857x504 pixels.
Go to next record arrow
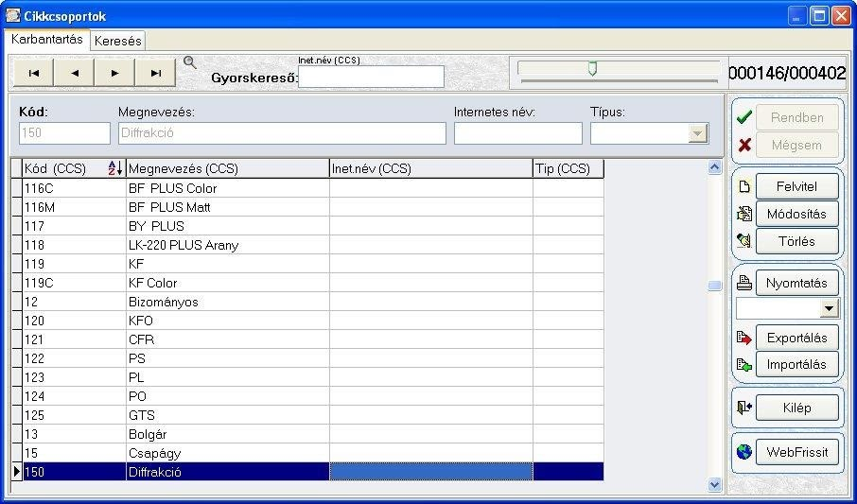pyautogui.click(x=114, y=73)
